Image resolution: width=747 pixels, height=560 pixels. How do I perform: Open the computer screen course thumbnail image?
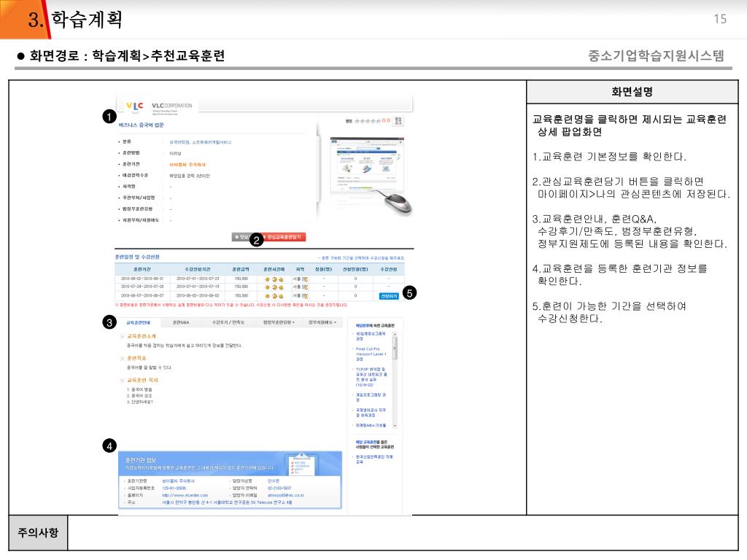368,166
